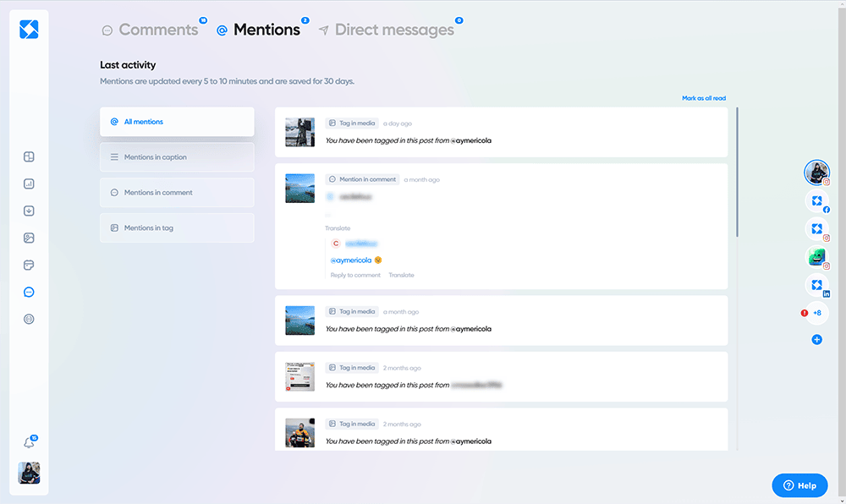This screenshot has height=504, width=846.
Task: Select the Mentions in comment filter
Action: [x=177, y=192]
